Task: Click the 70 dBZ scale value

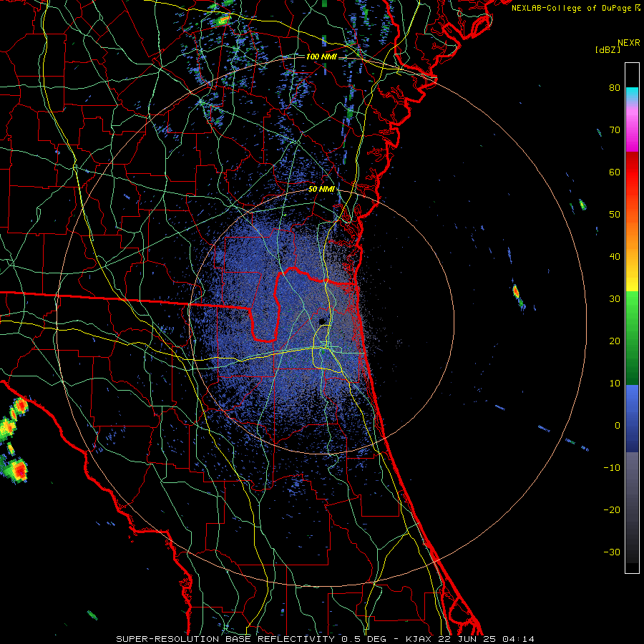Action: (615, 130)
